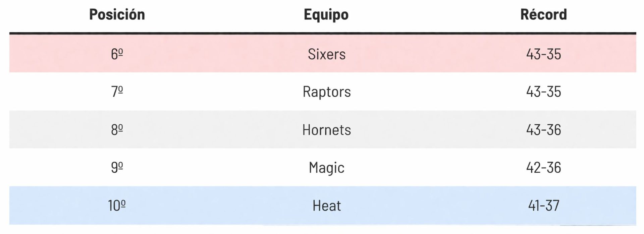Sort by the Récord column header

tap(543, 14)
